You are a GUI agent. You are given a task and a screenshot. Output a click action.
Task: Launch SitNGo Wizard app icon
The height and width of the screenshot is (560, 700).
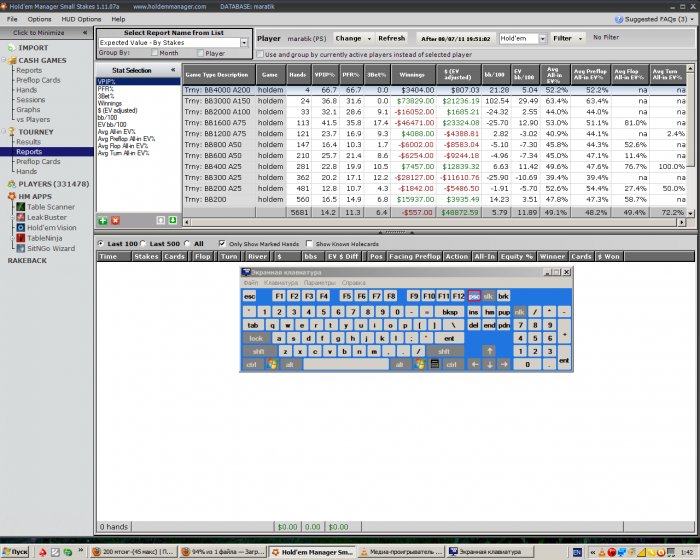21,248
